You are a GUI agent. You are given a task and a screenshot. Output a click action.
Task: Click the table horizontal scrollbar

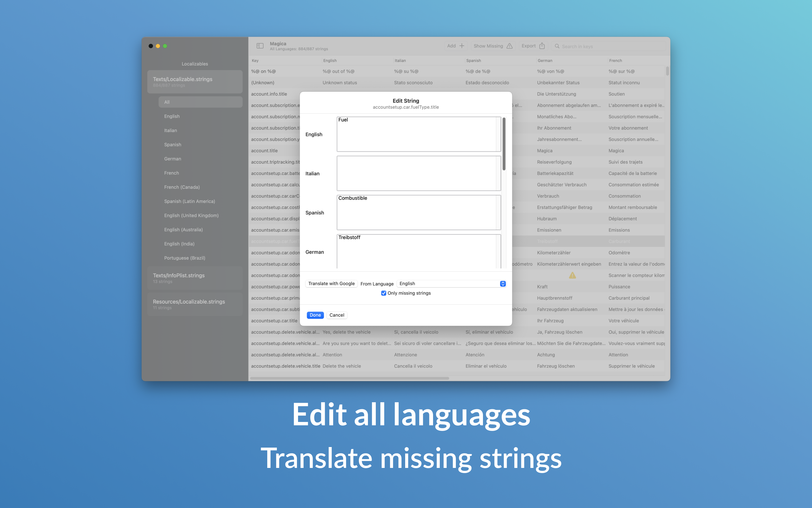[x=349, y=378]
